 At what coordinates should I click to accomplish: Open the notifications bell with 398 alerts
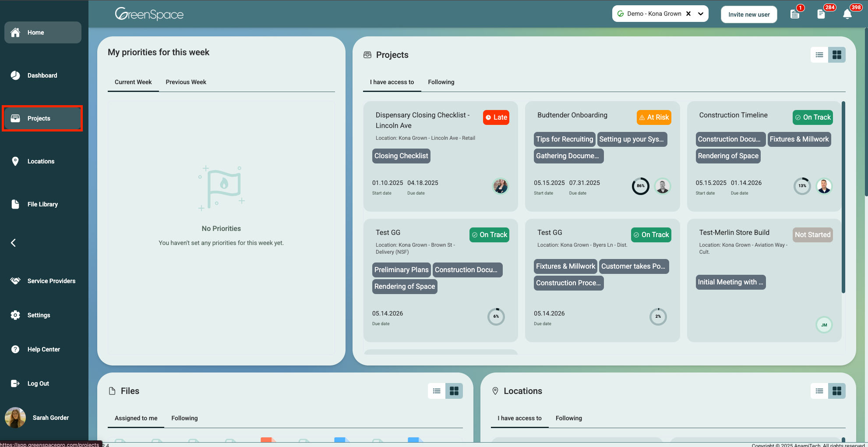(x=847, y=14)
